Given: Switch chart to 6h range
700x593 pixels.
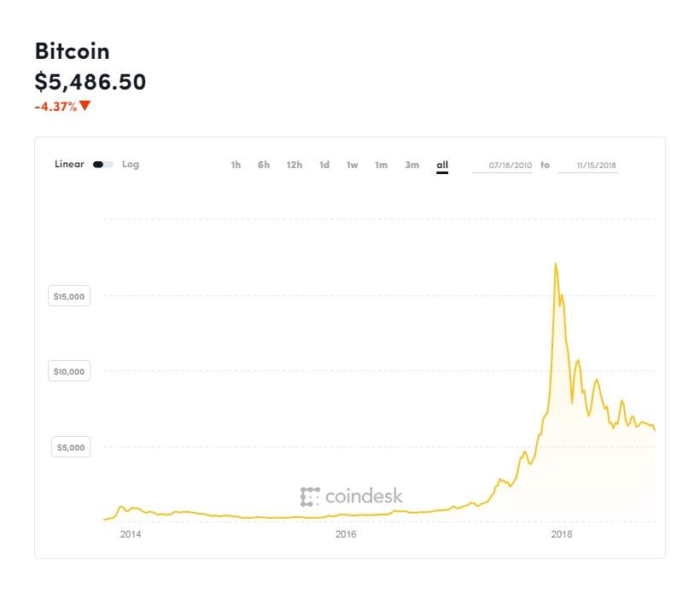Looking at the screenshot, I should (x=264, y=165).
